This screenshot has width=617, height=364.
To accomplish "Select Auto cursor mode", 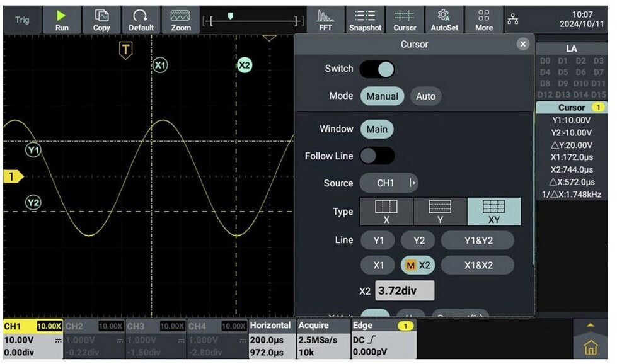I will pyautogui.click(x=426, y=96).
